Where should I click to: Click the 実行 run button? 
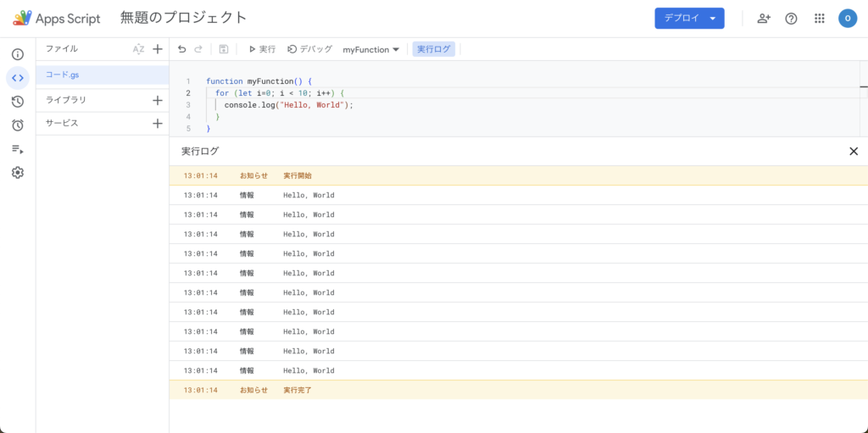click(x=262, y=49)
